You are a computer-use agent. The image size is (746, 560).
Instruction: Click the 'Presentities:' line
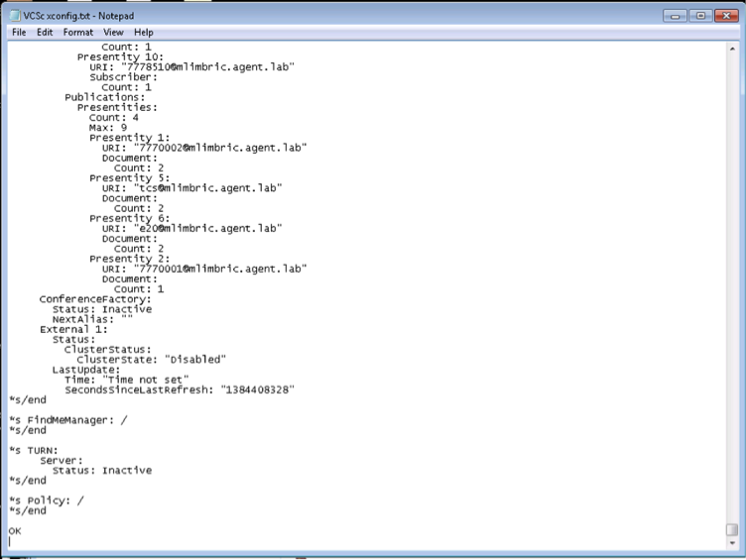click(x=117, y=107)
